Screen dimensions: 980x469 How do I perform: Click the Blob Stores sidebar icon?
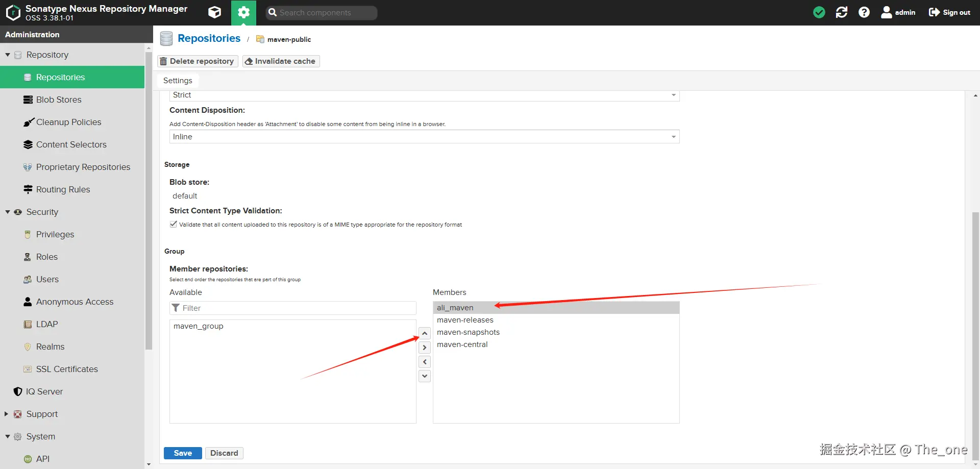pyautogui.click(x=28, y=100)
